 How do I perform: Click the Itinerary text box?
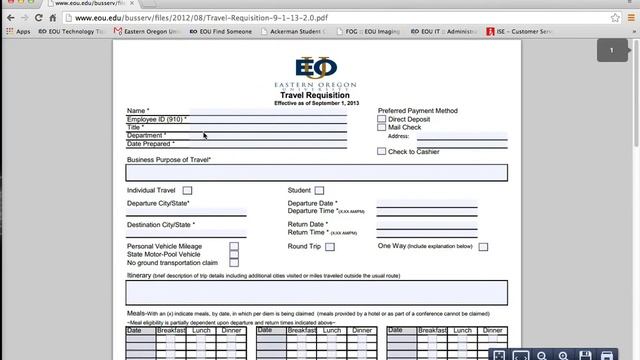[317, 293]
